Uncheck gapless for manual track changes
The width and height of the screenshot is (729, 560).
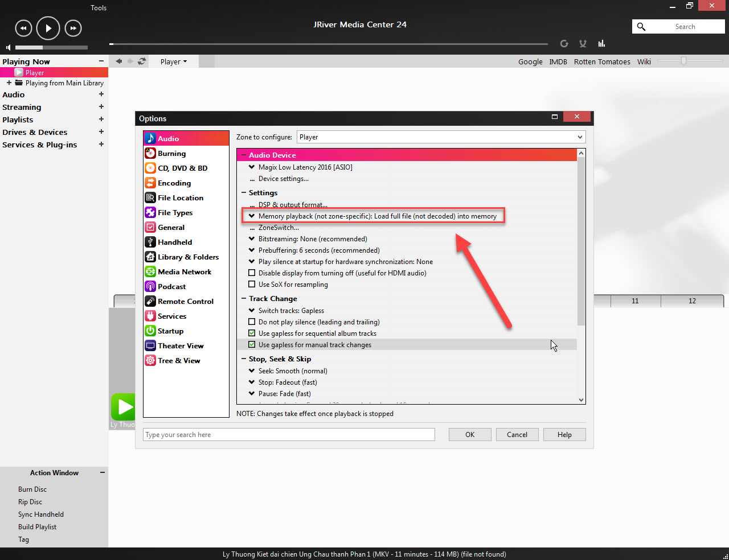tap(252, 345)
